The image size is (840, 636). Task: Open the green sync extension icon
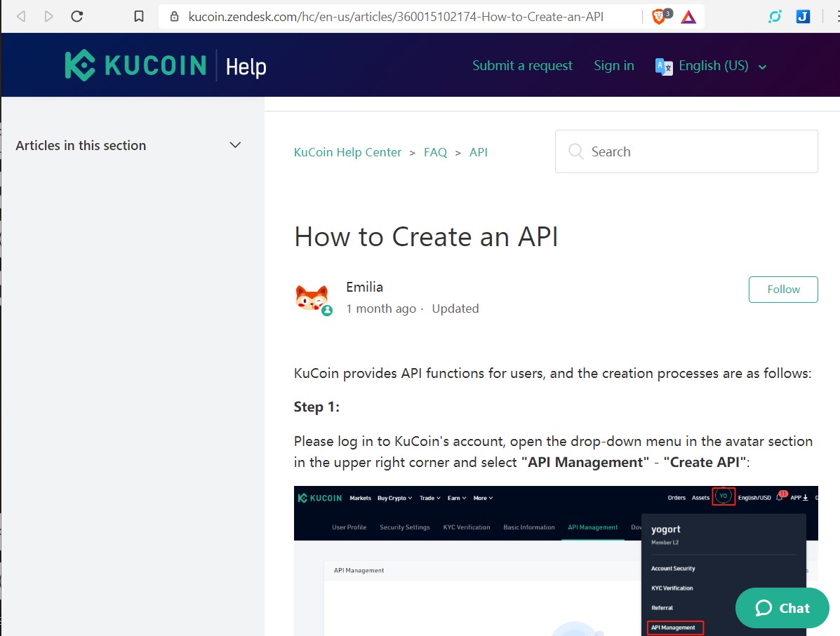click(775, 17)
